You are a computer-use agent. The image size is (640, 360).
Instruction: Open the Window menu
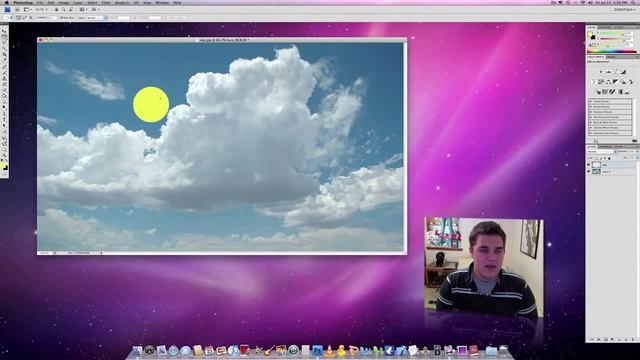tap(162, 3)
